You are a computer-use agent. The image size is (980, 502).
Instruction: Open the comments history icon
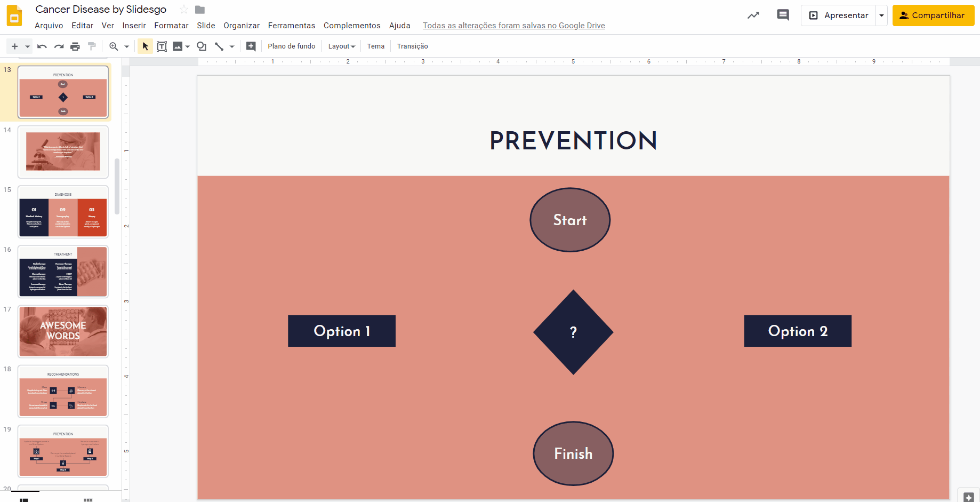[x=783, y=15]
